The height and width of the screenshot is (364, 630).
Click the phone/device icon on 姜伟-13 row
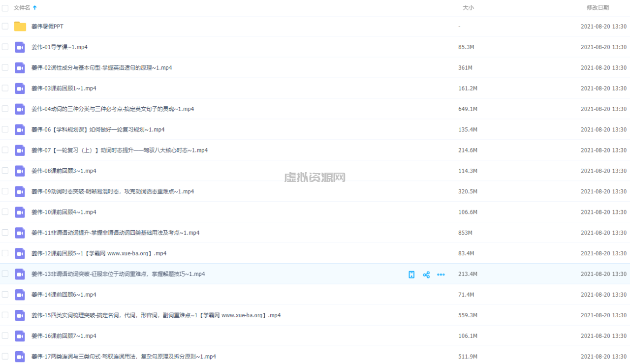click(411, 274)
